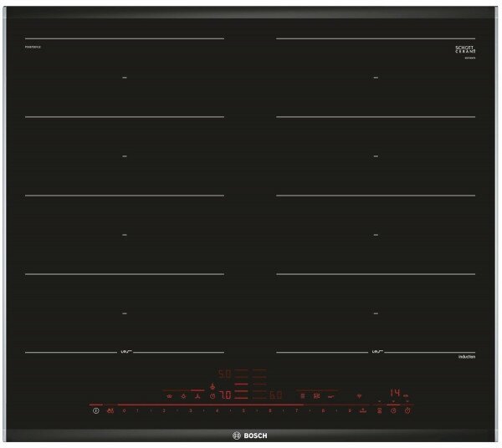Viewport: 502px width, 448px height.
Task: Toggle the FlexInduction zone link icon
Action: pyautogui.click(x=303, y=396)
